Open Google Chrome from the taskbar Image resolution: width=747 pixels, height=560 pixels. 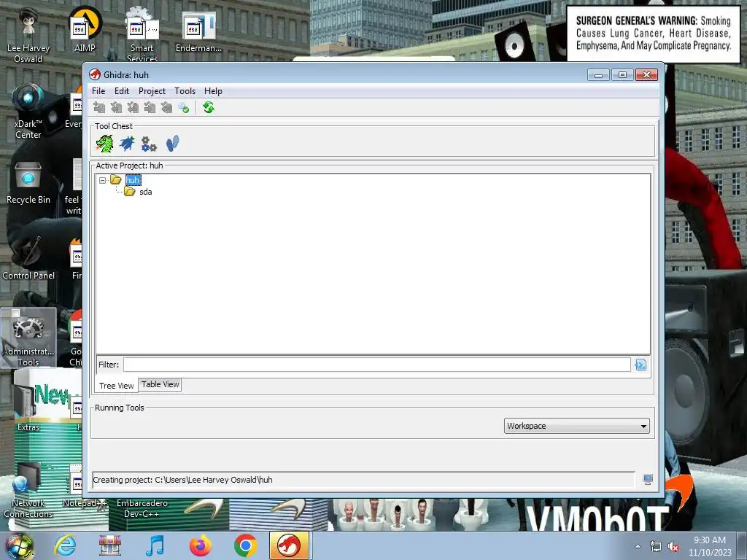[245, 545]
